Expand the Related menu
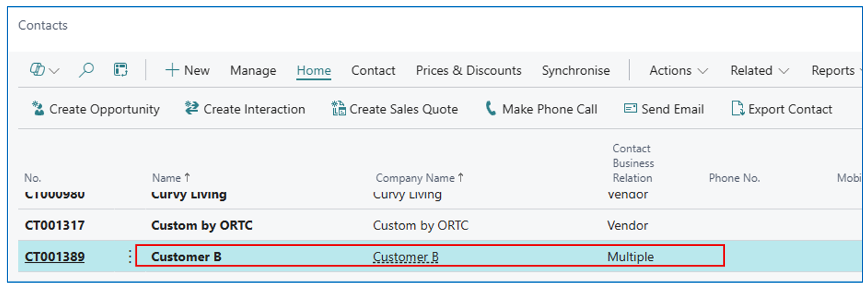The height and width of the screenshot is (287, 868). tap(759, 71)
